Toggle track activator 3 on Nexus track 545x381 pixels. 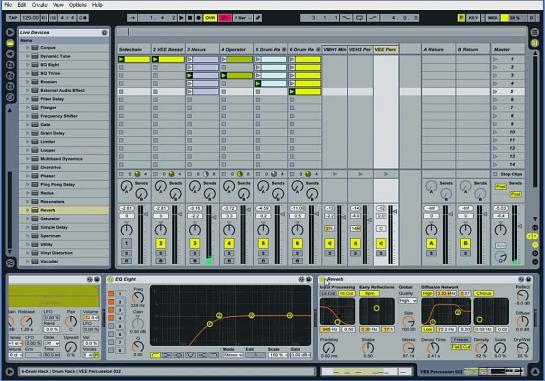click(195, 243)
